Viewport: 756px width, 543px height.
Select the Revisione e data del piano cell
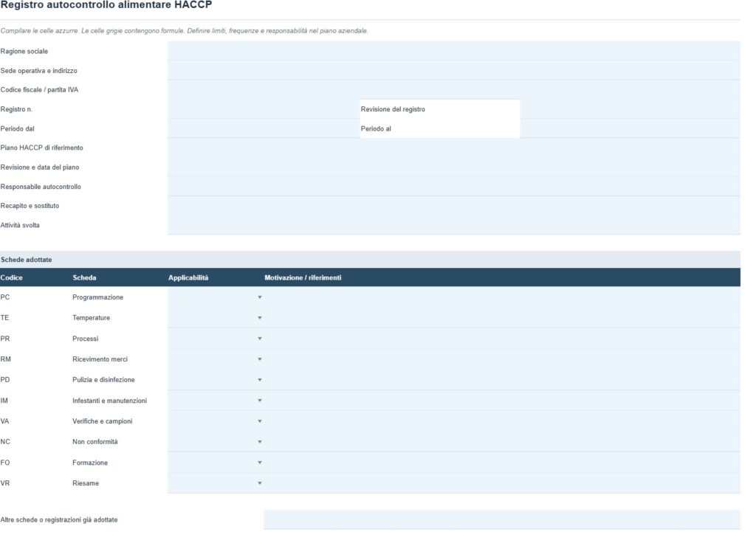point(454,167)
